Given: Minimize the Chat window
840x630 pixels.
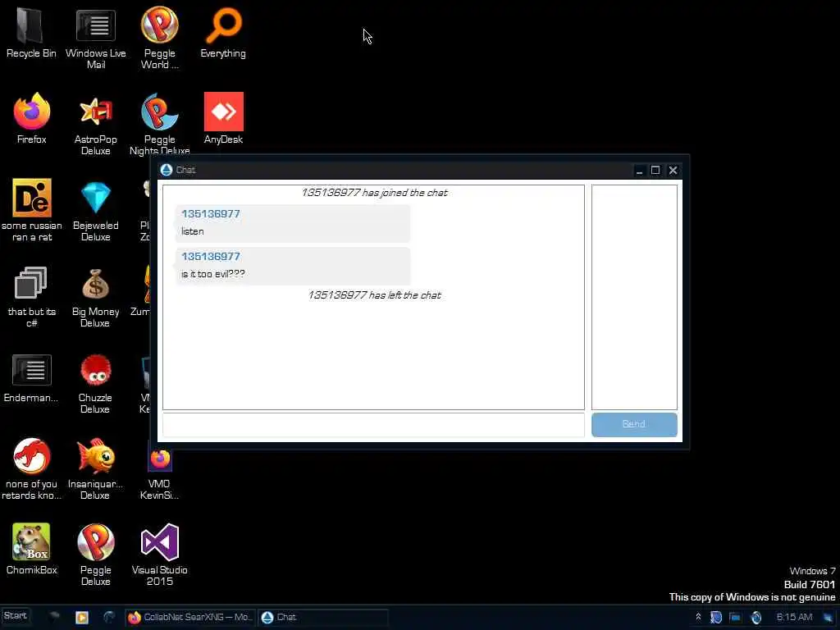Looking at the screenshot, I should coord(638,171).
